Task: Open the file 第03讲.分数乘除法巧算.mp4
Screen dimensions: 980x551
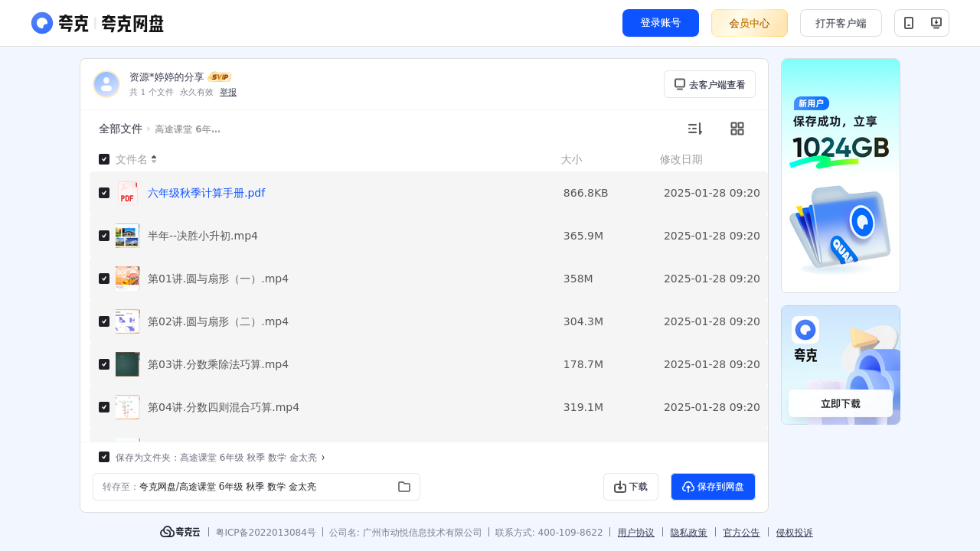Action: [218, 364]
